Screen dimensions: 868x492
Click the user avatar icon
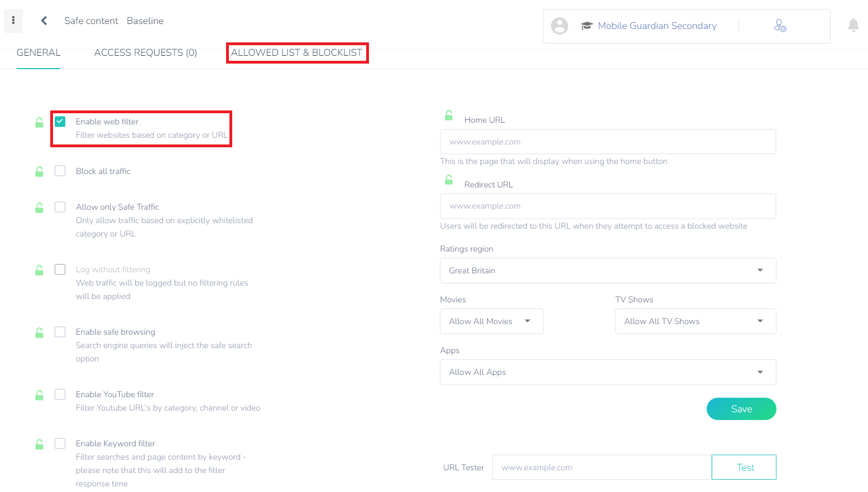coord(559,26)
